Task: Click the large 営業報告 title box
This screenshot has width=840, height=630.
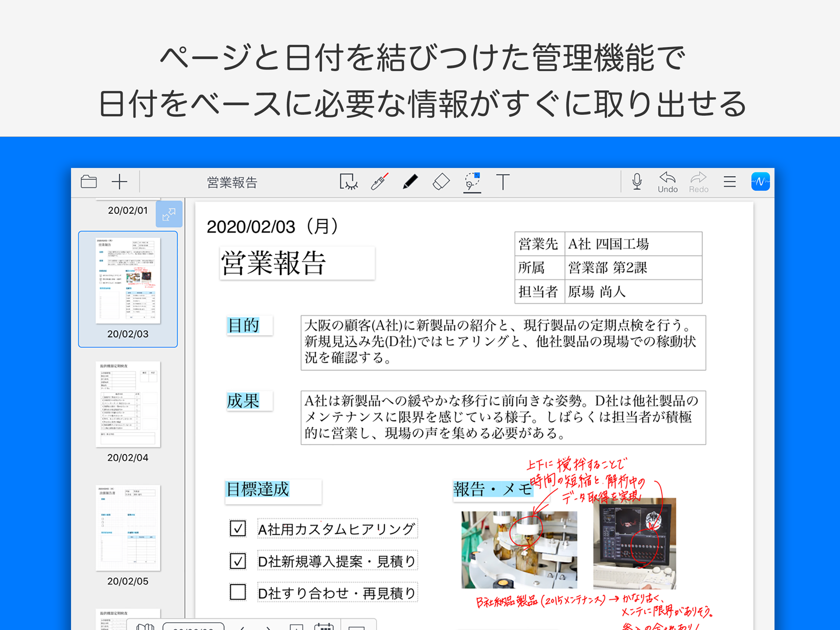Action: point(297,263)
